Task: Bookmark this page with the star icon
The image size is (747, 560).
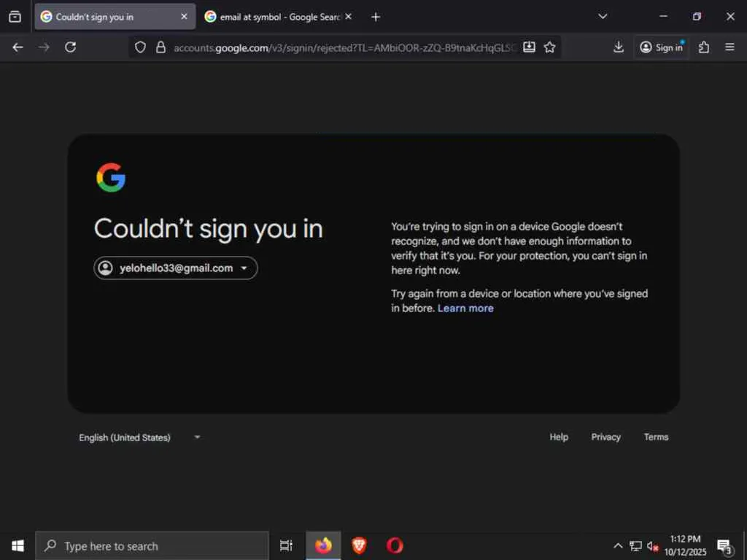Action: click(x=550, y=47)
